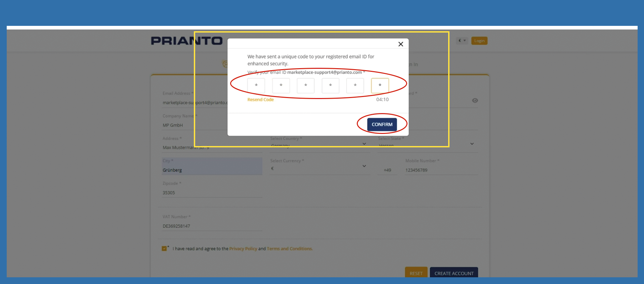Toggle password visibility eye icon

point(475,100)
